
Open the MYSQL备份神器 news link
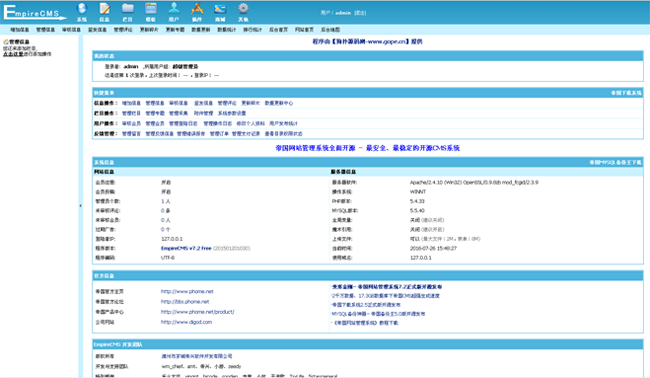point(378,314)
